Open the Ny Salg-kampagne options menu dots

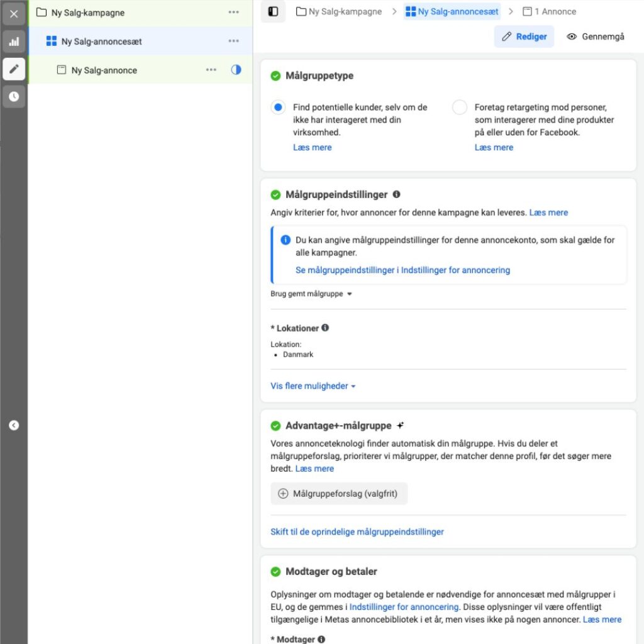click(234, 13)
